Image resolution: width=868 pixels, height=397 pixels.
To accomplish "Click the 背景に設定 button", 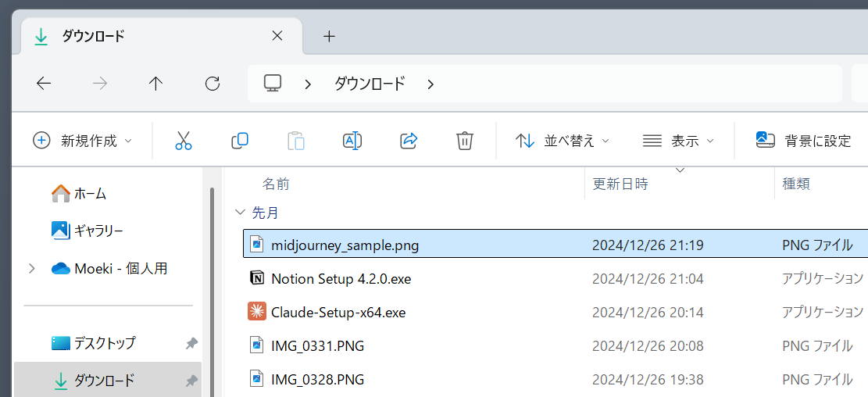I will [x=803, y=141].
